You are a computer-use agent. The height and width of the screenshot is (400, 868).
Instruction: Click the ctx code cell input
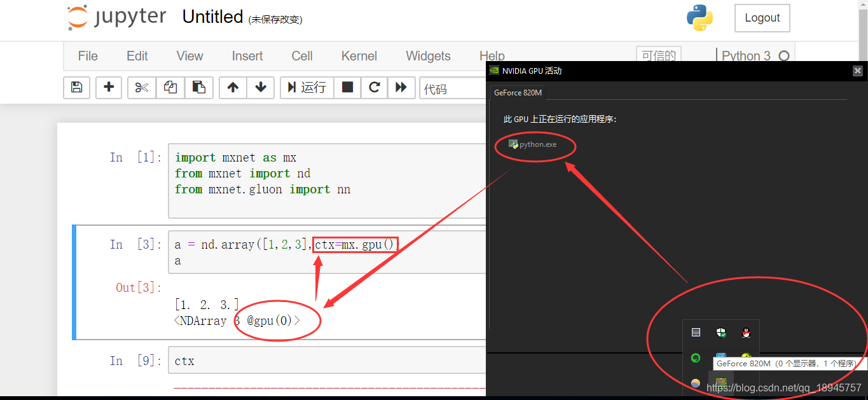327,361
